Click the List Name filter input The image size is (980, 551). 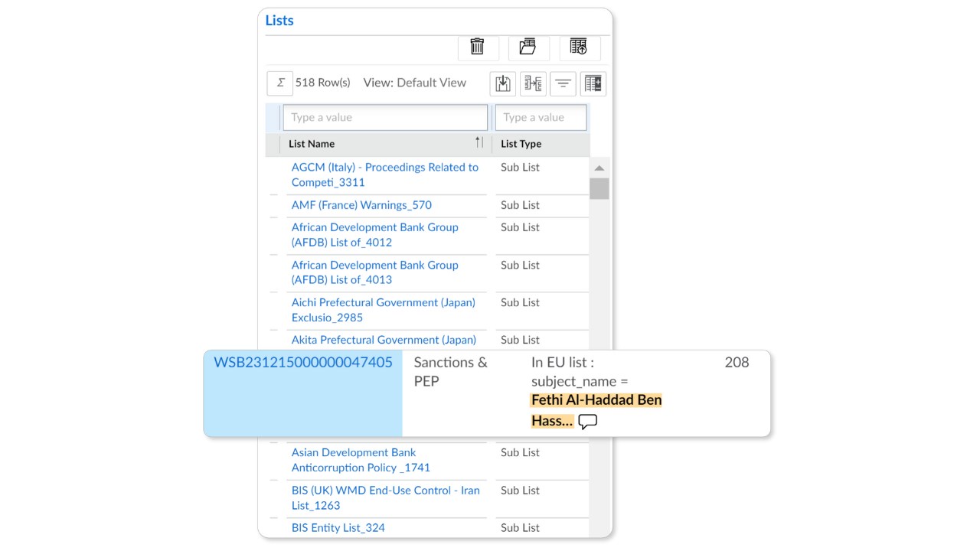pyautogui.click(x=385, y=118)
